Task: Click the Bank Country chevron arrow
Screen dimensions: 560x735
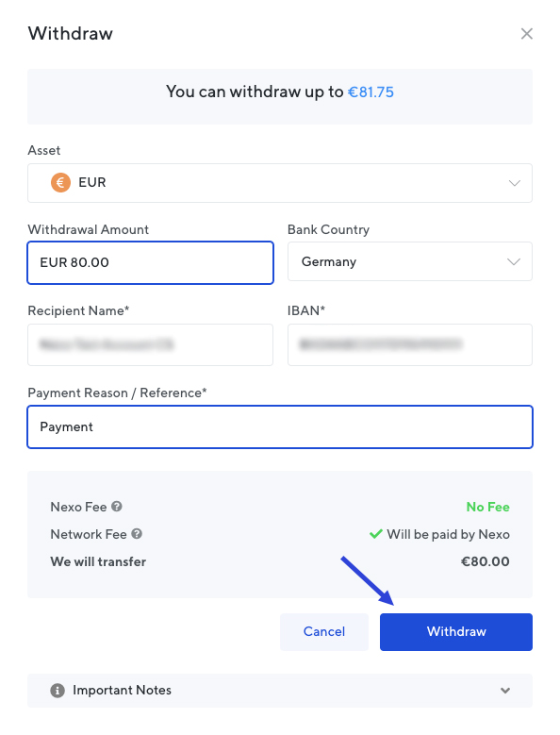Action: 514,261
